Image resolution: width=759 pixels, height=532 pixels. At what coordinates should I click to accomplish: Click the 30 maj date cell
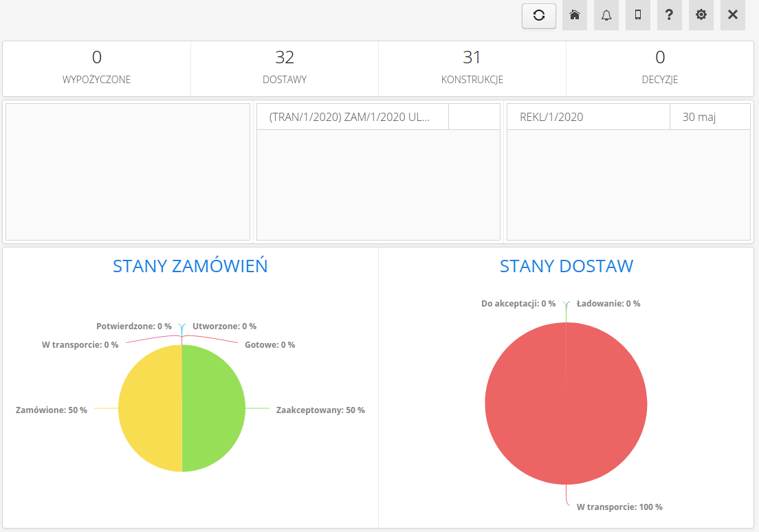coord(699,117)
